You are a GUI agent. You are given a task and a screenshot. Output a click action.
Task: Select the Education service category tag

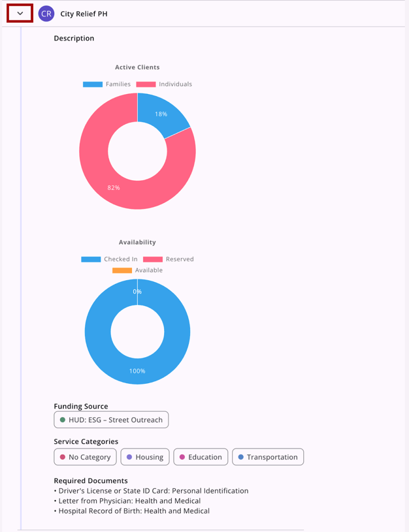coord(201,457)
